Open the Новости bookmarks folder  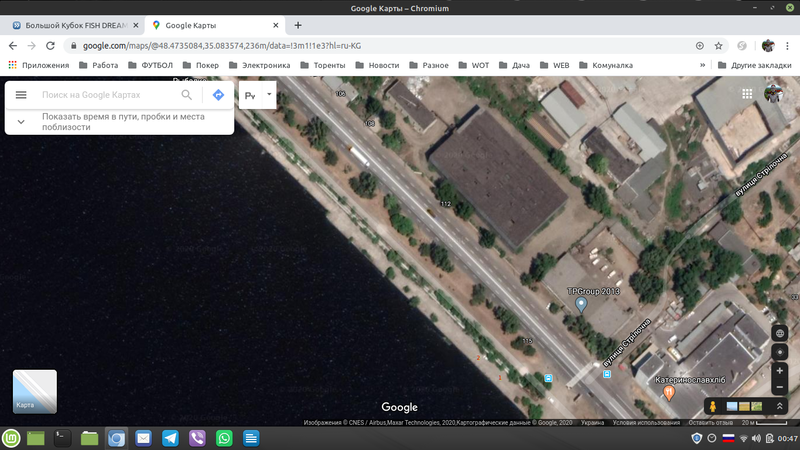[x=378, y=65]
